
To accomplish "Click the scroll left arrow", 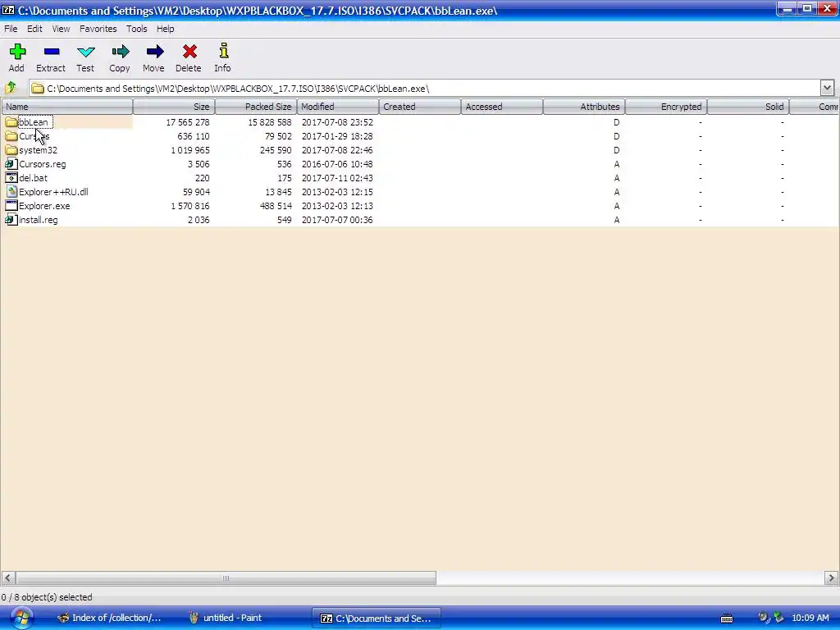I will coord(8,578).
